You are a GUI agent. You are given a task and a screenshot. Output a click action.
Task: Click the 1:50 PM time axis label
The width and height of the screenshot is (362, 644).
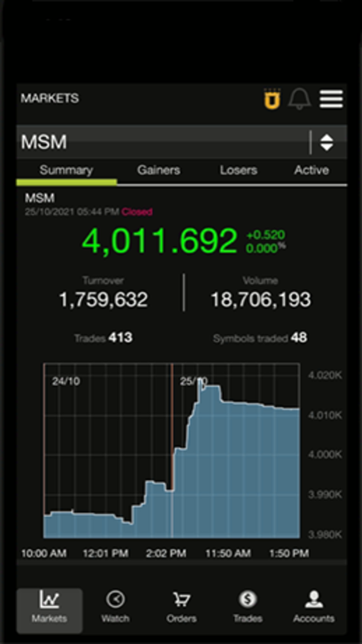point(289,553)
